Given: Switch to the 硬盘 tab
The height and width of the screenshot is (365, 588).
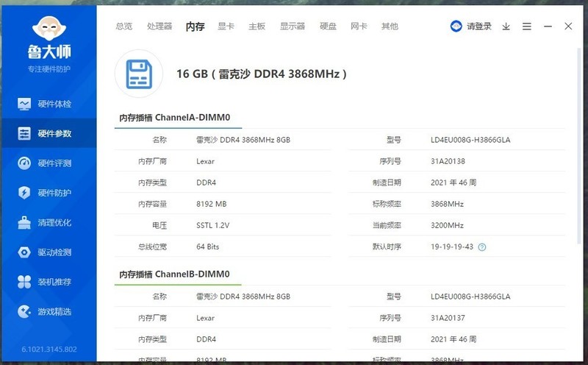Looking at the screenshot, I should pos(328,26).
